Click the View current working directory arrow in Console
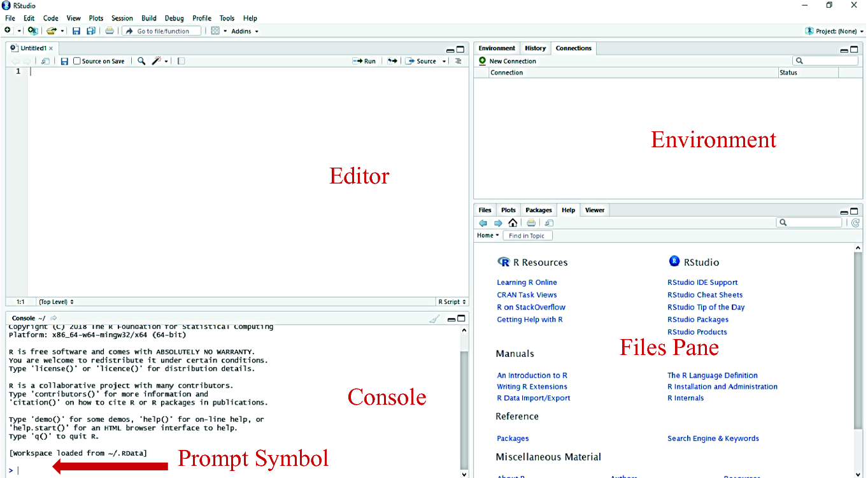Image resolution: width=868 pixels, height=478 pixels. click(x=53, y=318)
